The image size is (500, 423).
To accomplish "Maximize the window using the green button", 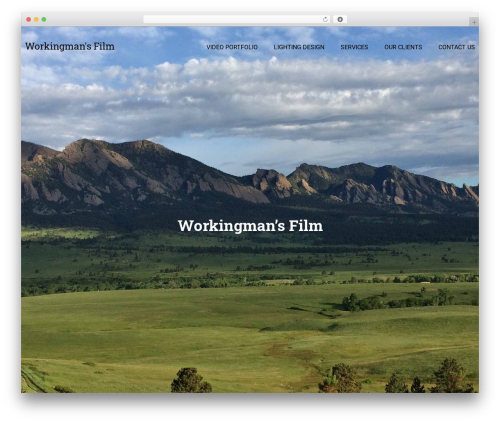I will [x=44, y=20].
